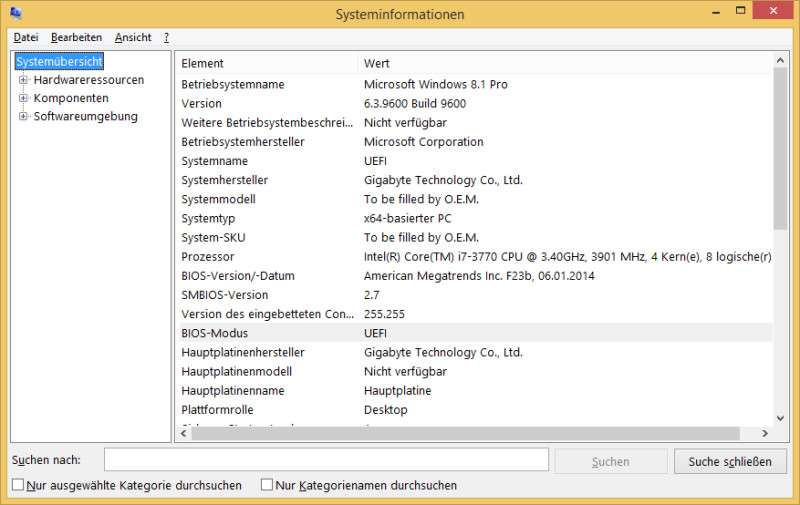Open the Ansicht menu

tap(133, 37)
